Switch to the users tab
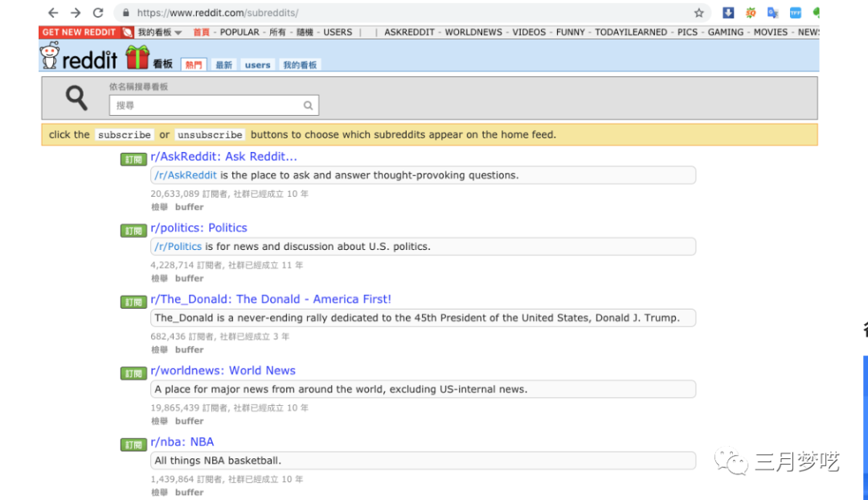868x500 pixels. click(x=257, y=65)
